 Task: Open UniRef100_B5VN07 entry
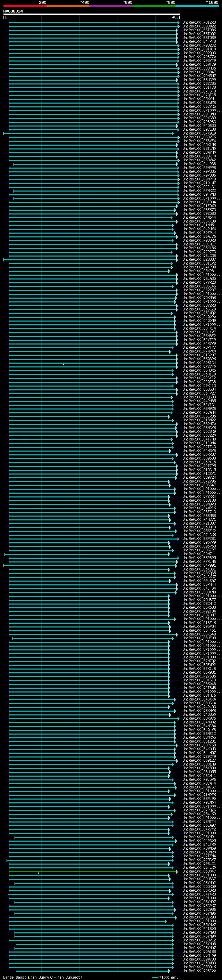click(x=199, y=925)
